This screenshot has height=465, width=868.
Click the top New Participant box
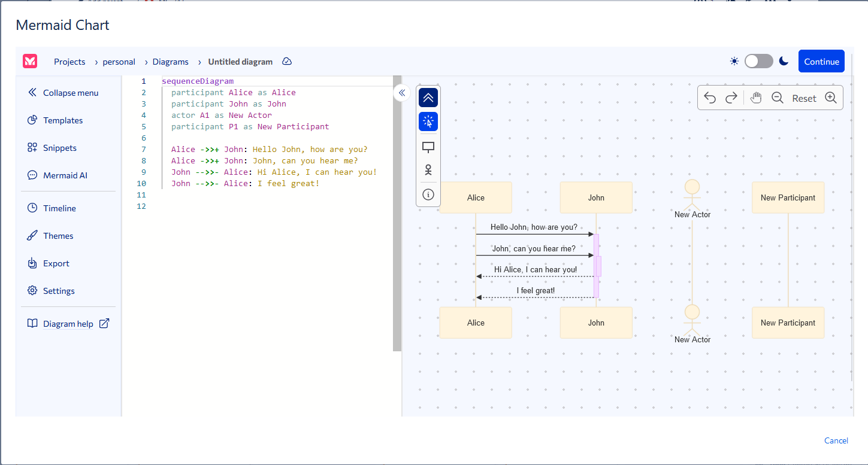coord(788,197)
